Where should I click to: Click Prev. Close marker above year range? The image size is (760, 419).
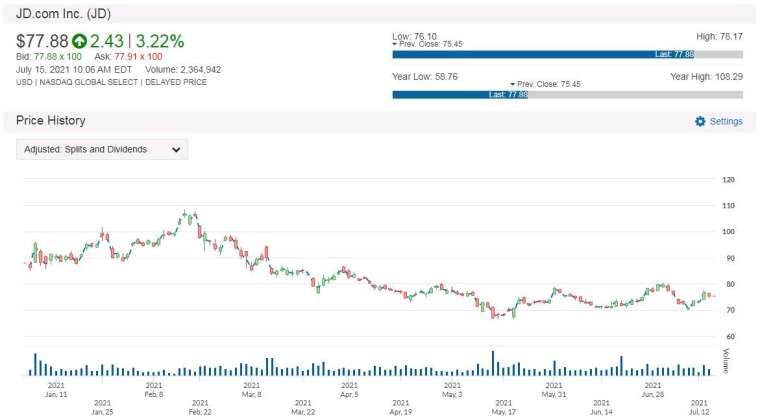(x=545, y=84)
